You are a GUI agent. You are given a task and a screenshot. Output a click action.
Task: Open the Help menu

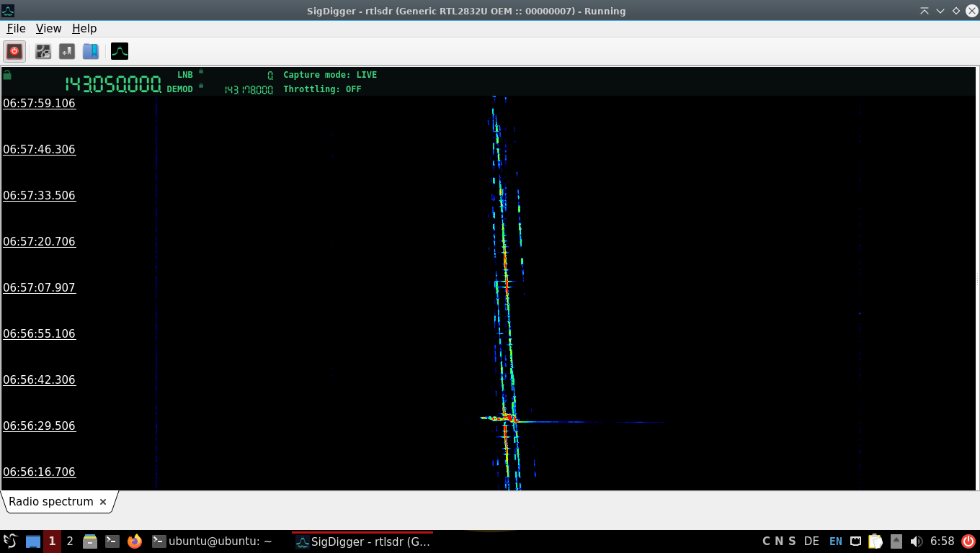tap(84, 28)
